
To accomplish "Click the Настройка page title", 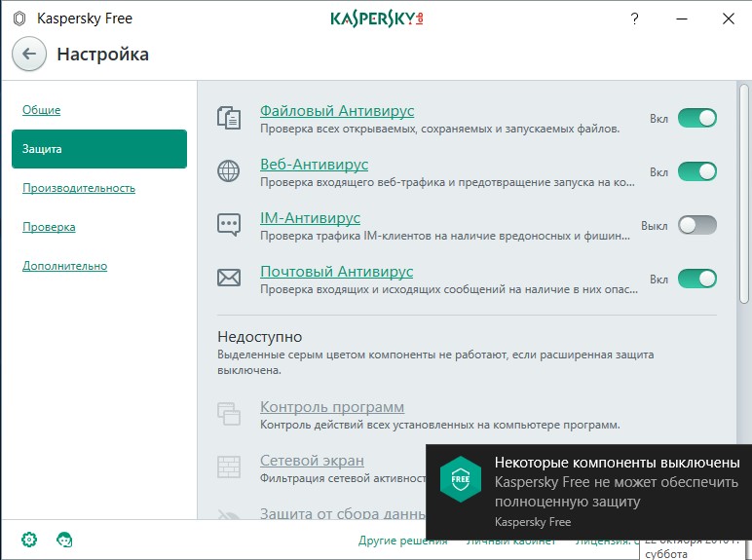I will 102,55.
